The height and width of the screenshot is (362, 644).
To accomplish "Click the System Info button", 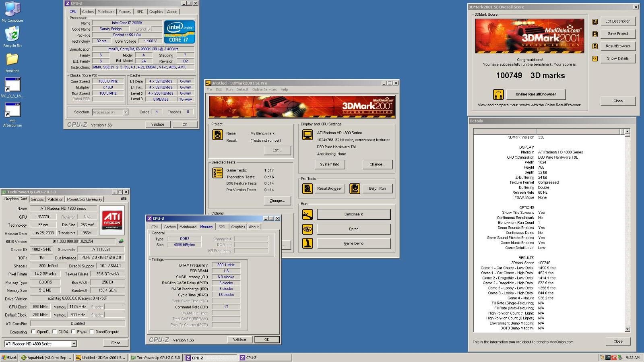I will coord(330,164).
